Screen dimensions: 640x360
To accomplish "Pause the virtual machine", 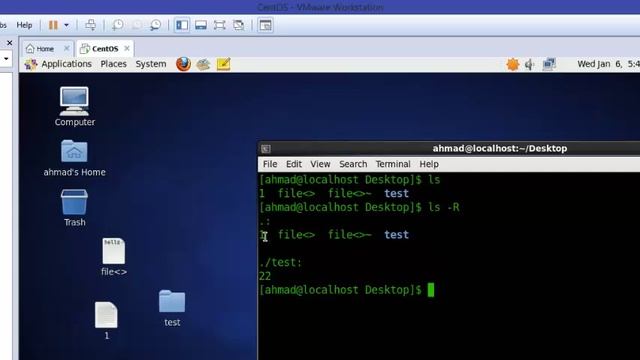I will (x=53, y=25).
